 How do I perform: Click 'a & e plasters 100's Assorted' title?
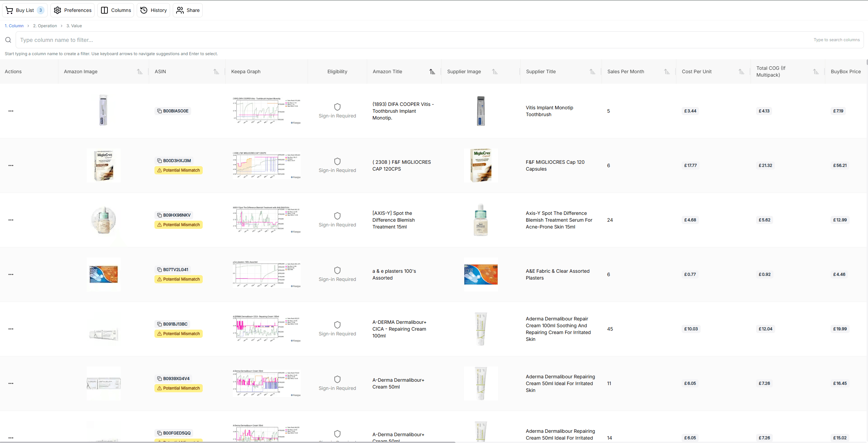(394, 274)
